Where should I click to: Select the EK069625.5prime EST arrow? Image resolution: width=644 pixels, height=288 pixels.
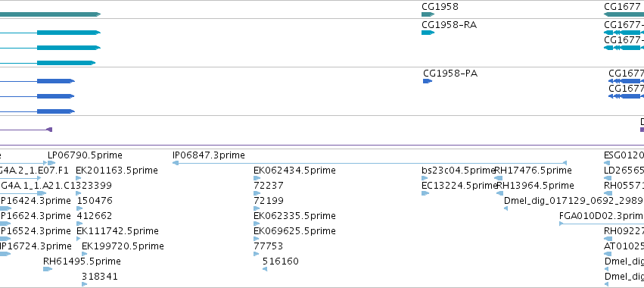(257, 239)
